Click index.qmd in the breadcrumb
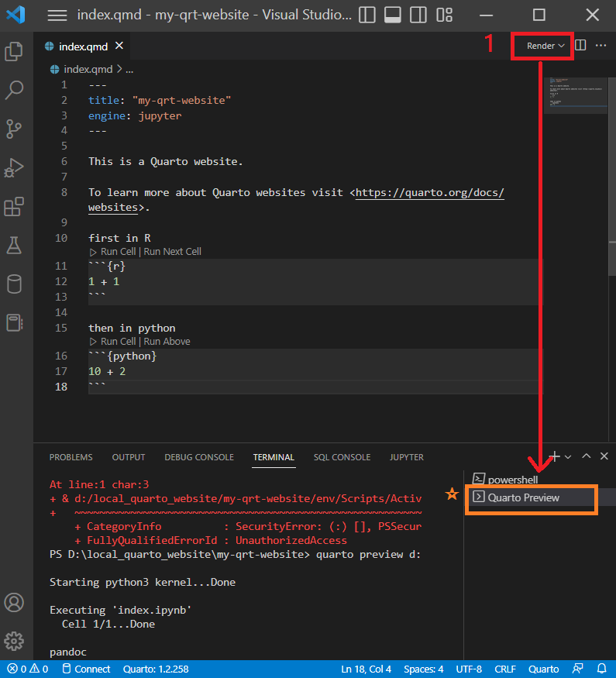The width and height of the screenshot is (616, 678). tap(88, 69)
